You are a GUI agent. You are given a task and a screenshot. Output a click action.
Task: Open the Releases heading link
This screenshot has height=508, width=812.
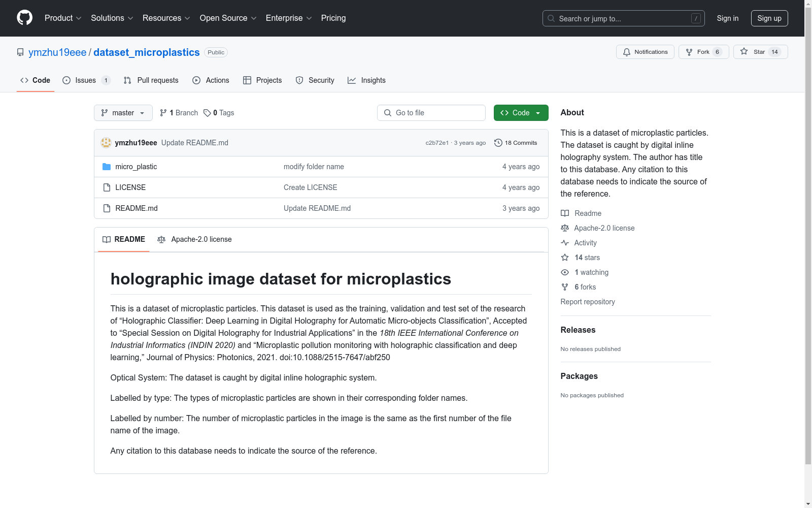tap(578, 330)
